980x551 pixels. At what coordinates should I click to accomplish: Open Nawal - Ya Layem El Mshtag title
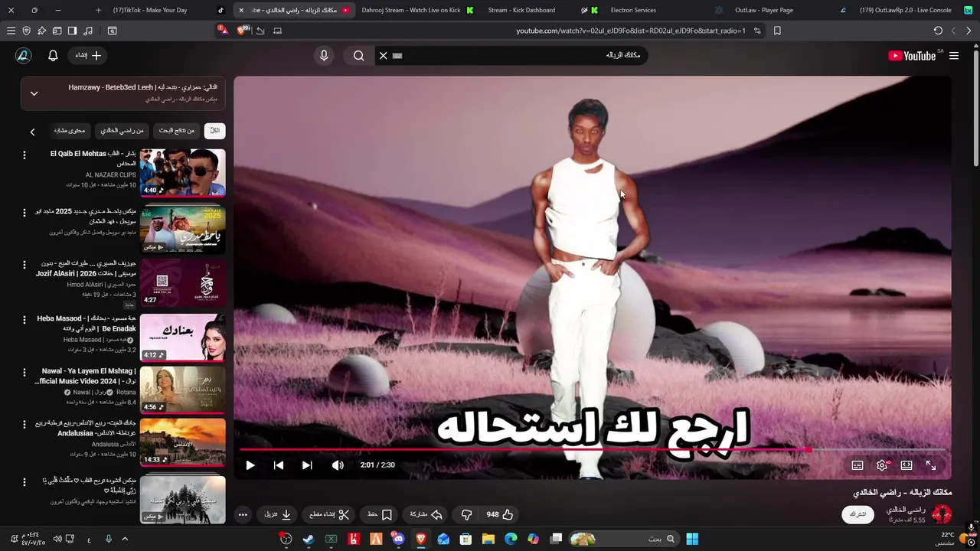tap(86, 376)
